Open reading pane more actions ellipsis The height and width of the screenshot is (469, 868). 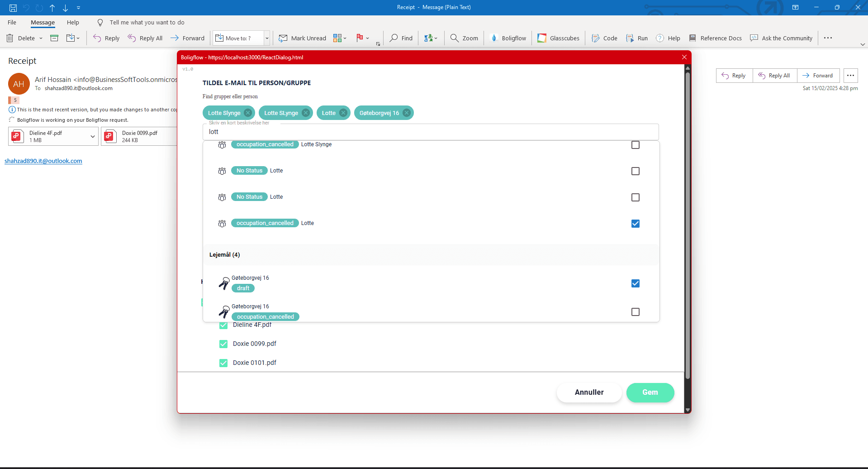coord(850,76)
